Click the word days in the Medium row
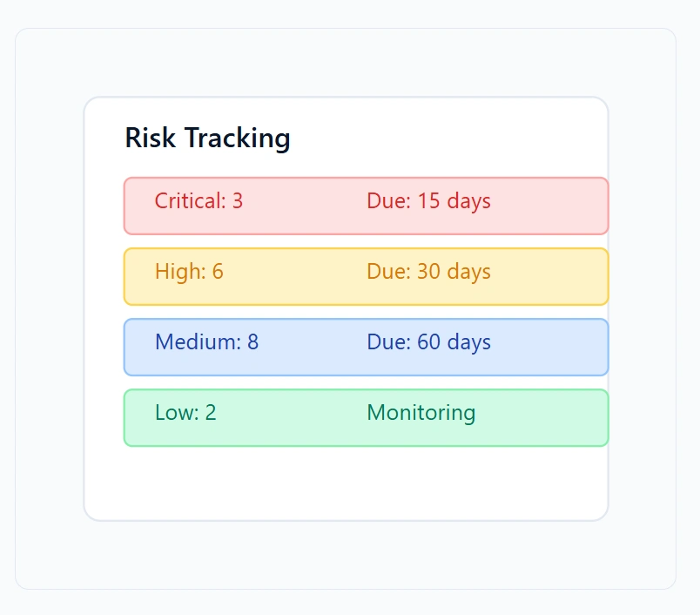Viewport: 700px width, 615px height. (x=469, y=342)
